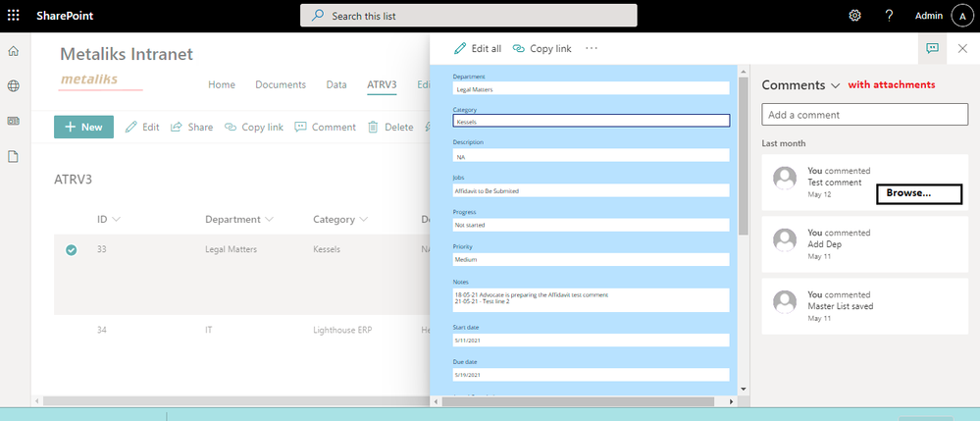The image size is (980, 421).
Task: Click avatar of Test comment
Action: pos(785,178)
